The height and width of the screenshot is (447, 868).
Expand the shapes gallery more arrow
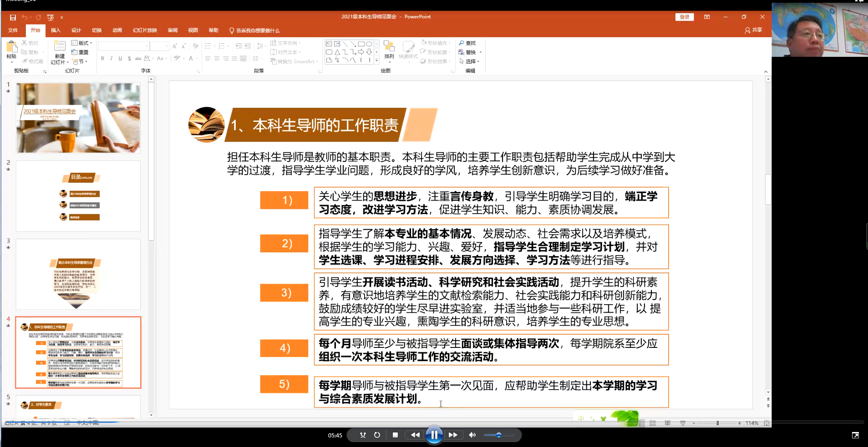click(376, 60)
